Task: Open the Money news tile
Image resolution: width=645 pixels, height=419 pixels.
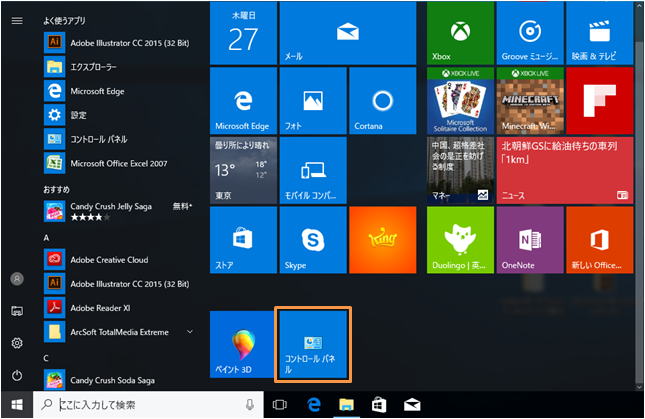Action: pos(460,170)
